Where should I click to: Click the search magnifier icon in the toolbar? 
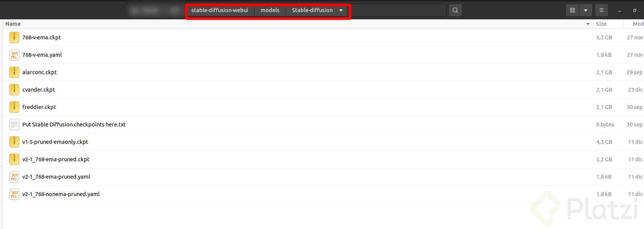click(455, 10)
